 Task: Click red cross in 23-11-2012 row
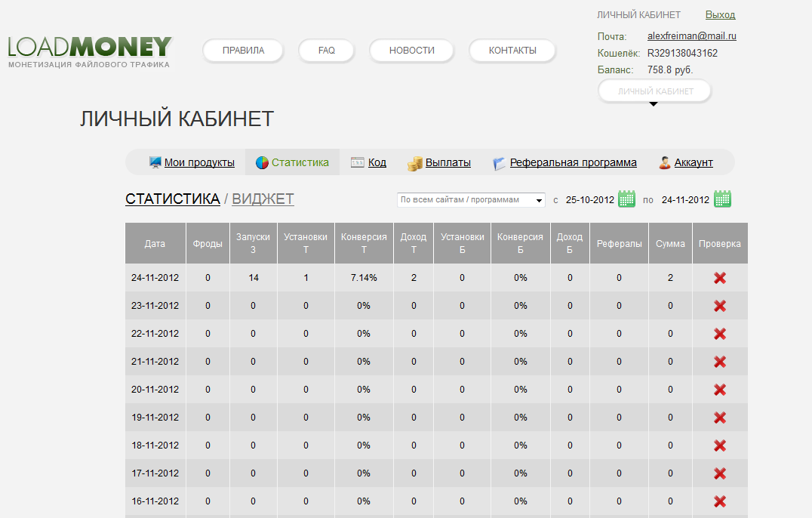(x=720, y=306)
